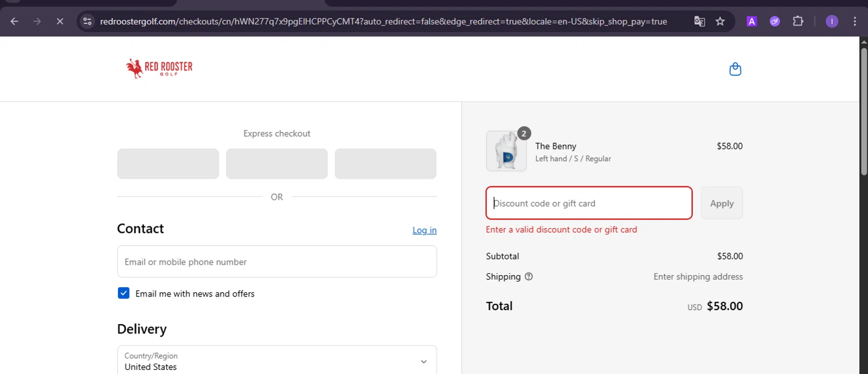This screenshot has width=868, height=374.
Task: Focus the email or mobile phone field
Action: tap(277, 262)
